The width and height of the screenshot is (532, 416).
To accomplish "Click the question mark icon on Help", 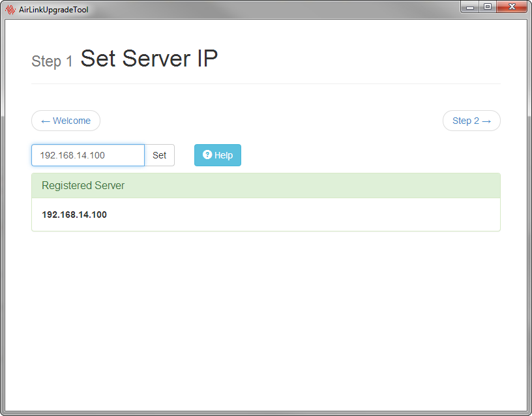I will pos(207,155).
